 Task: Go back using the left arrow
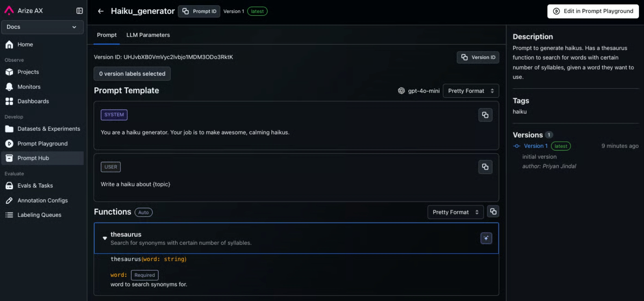point(101,11)
